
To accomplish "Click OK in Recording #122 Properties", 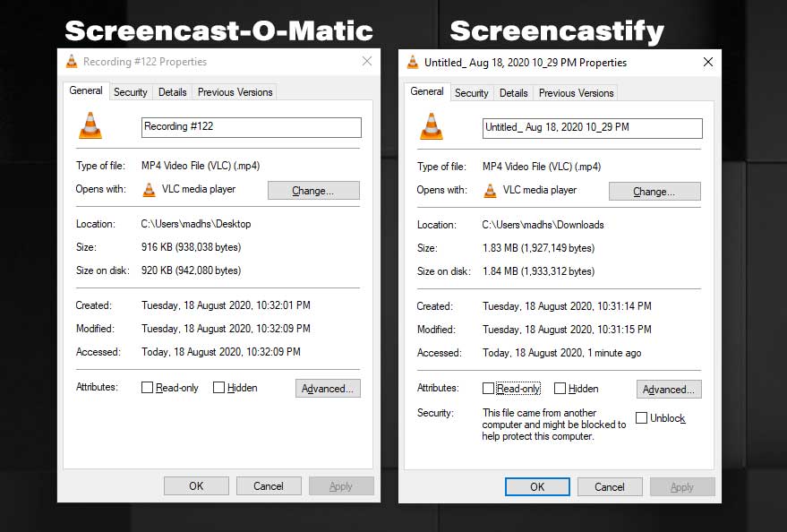I will pyautogui.click(x=196, y=485).
